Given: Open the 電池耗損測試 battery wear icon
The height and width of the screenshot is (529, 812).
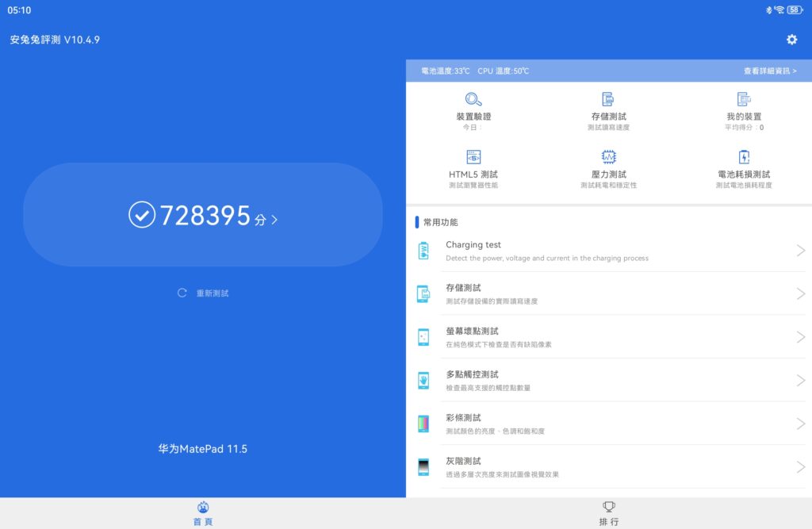Looking at the screenshot, I should pos(744,157).
